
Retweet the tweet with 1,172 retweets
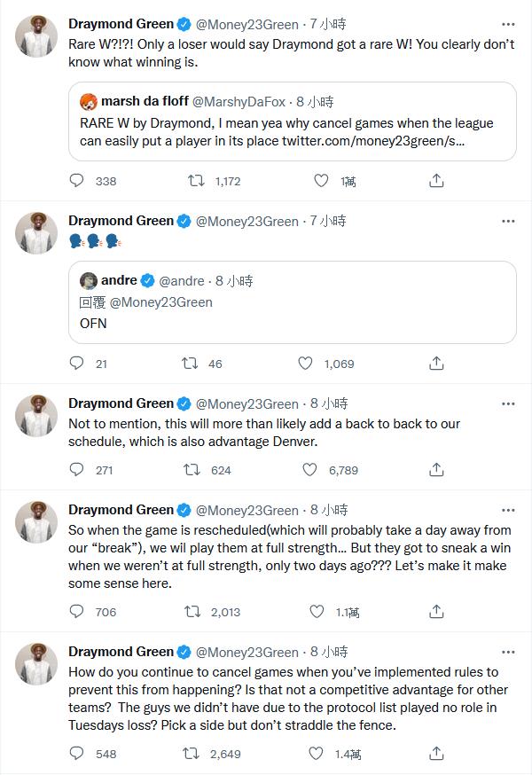[198, 181]
